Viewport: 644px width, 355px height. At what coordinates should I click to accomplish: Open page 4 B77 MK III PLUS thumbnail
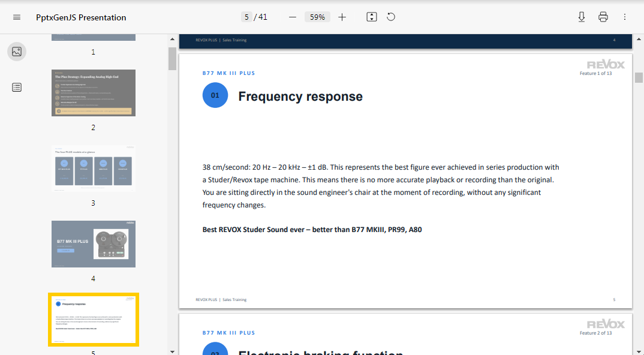click(x=94, y=244)
